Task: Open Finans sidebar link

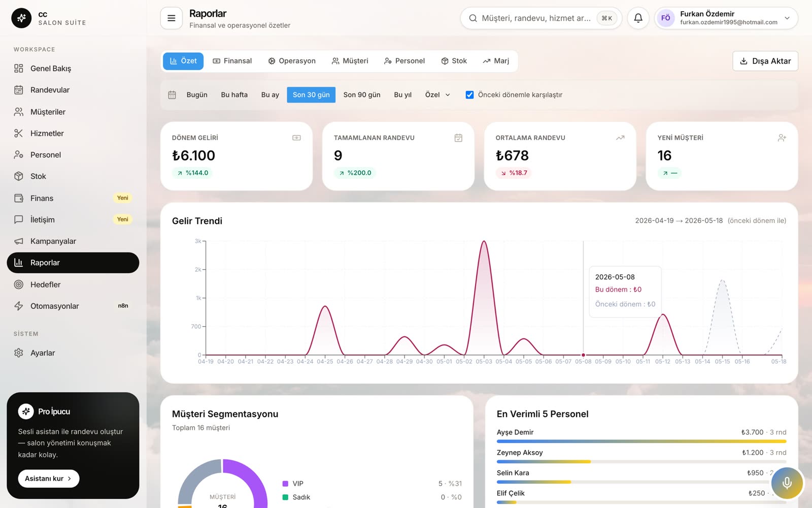Action: click(73, 198)
